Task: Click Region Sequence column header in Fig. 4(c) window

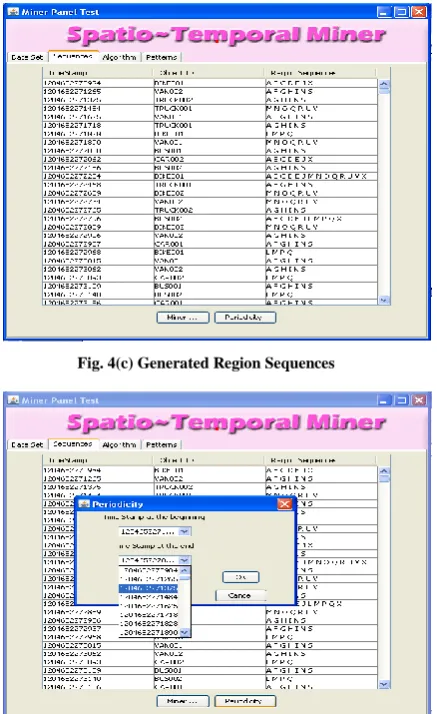Action: [320, 73]
